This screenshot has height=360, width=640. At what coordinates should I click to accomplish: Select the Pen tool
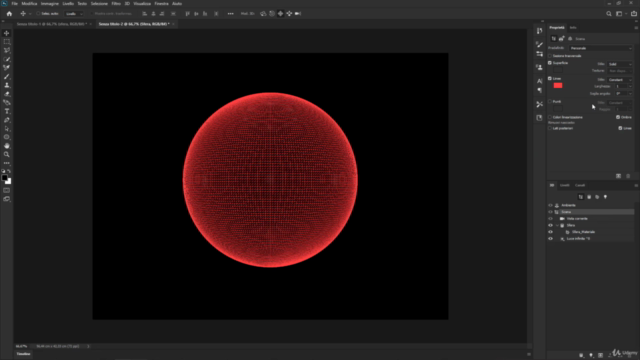(x=7, y=120)
